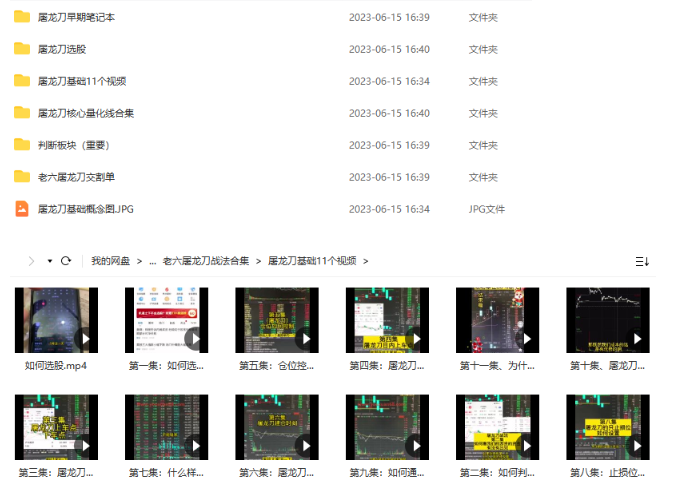Image resolution: width=675 pixels, height=494 pixels.
Task: Click the 屠龙刀基础概念图.JPG image file icon
Action: pos(22,209)
